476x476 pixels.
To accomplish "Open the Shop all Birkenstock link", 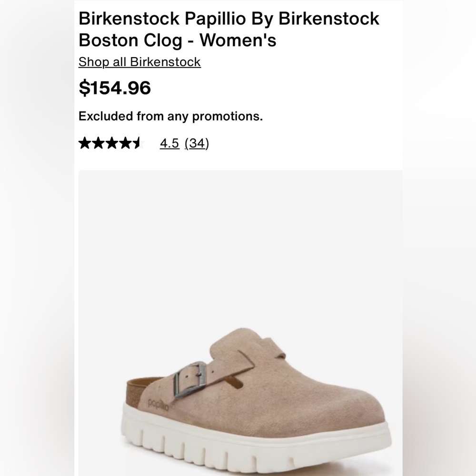I will [x=140, y=62].
